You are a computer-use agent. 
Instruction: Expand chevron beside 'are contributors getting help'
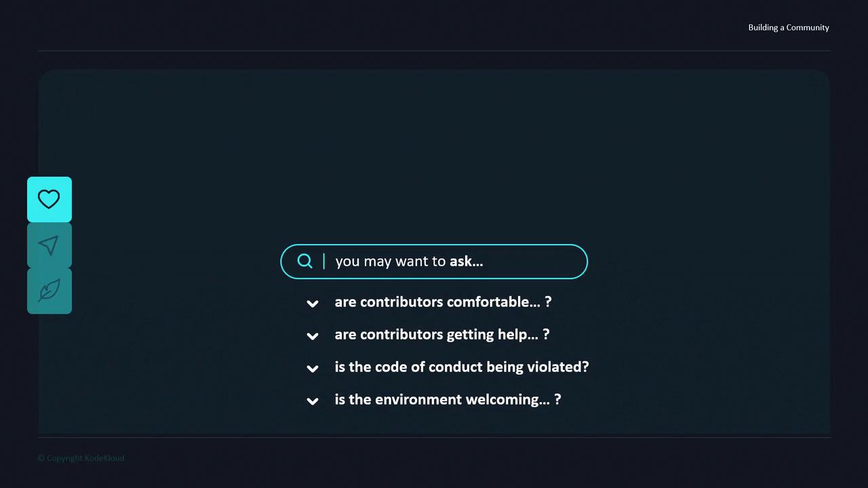point(313,336)
